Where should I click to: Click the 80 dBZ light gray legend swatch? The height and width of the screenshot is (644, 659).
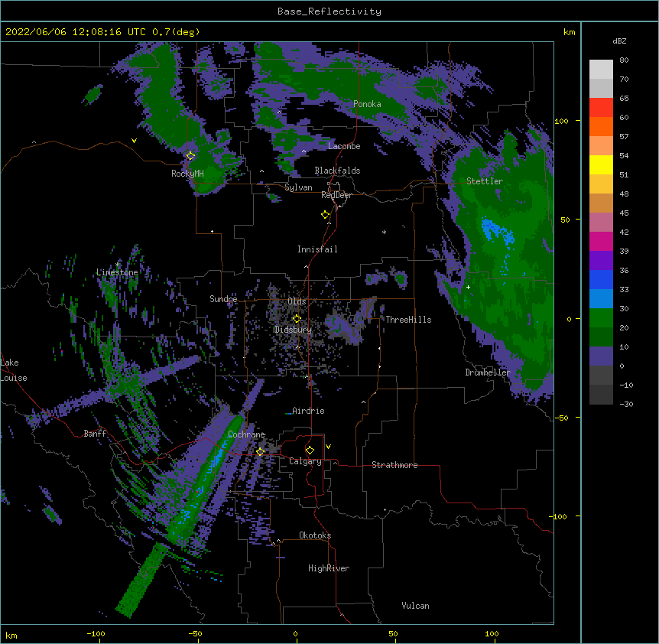[601, 70]
